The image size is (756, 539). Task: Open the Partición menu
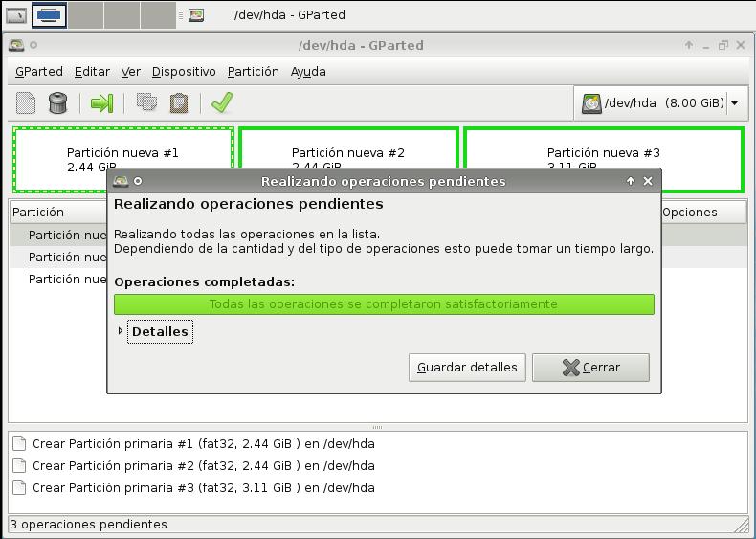[x=253, y=71]
